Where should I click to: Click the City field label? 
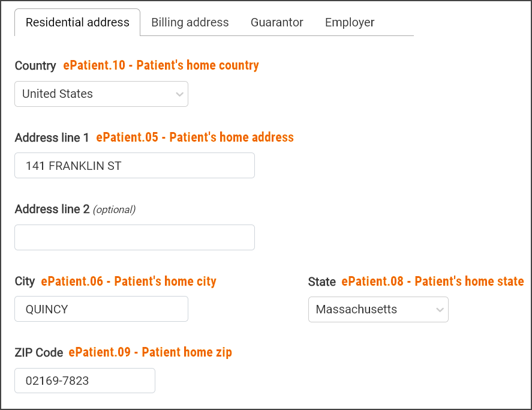(25, 282)
